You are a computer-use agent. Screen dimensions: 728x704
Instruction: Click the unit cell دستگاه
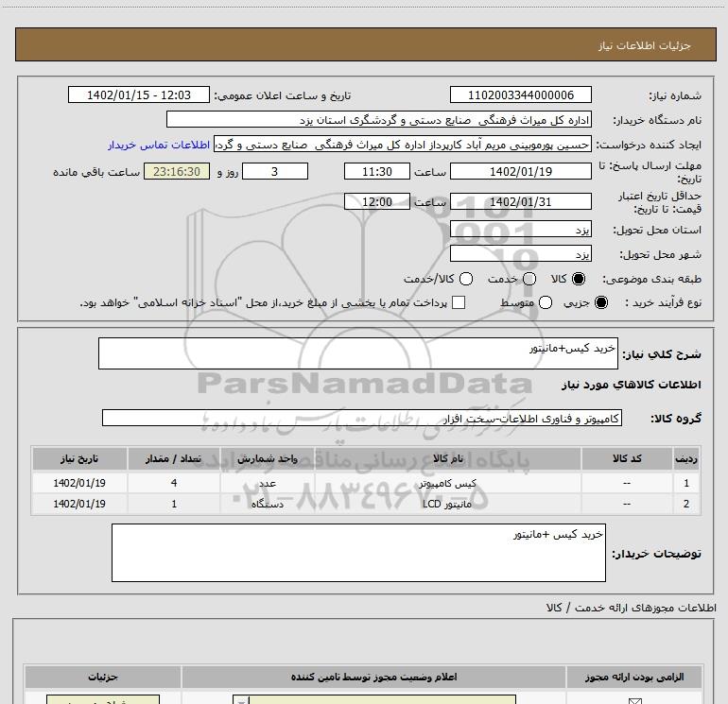[x=268, y=504]
